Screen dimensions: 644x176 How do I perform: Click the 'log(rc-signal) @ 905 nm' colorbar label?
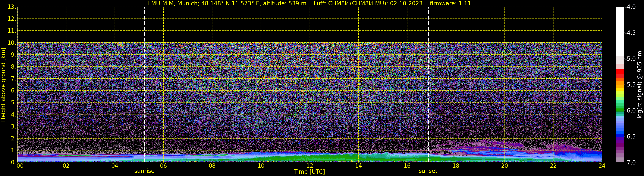tap(640, 85)
